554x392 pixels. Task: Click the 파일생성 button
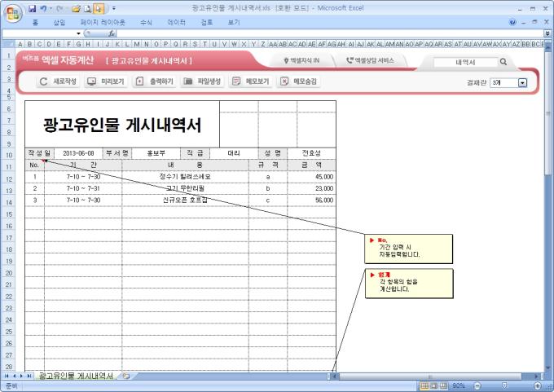[202, 81]
